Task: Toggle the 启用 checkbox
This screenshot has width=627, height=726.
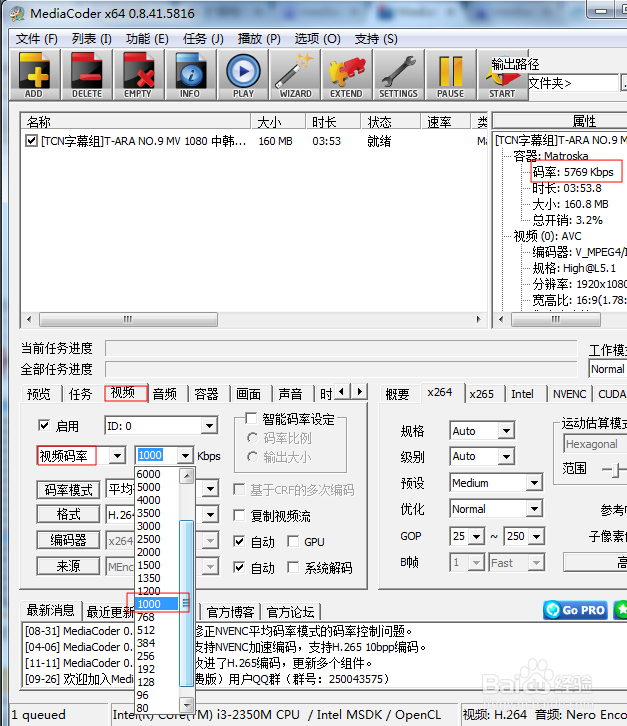Action: click(44, 425)
